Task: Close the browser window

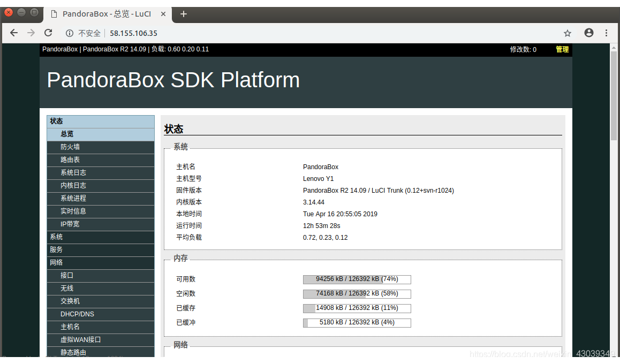Action: coord(9,13)
